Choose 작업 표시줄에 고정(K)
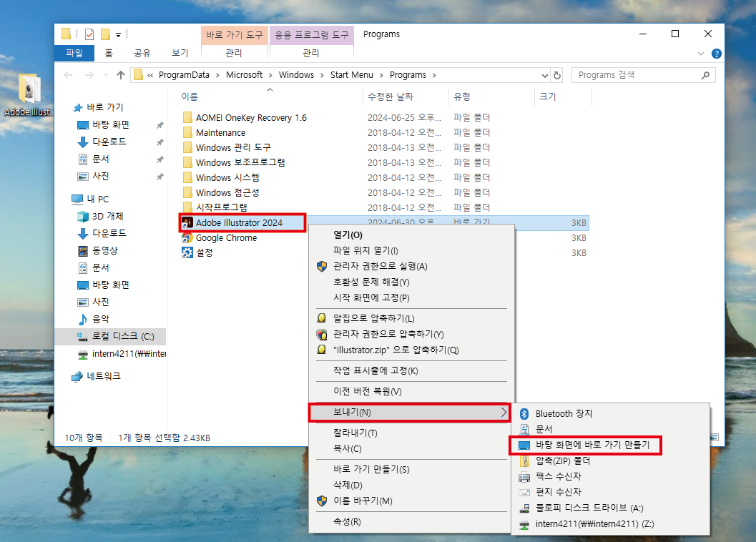756x542 pixels. 411,371
